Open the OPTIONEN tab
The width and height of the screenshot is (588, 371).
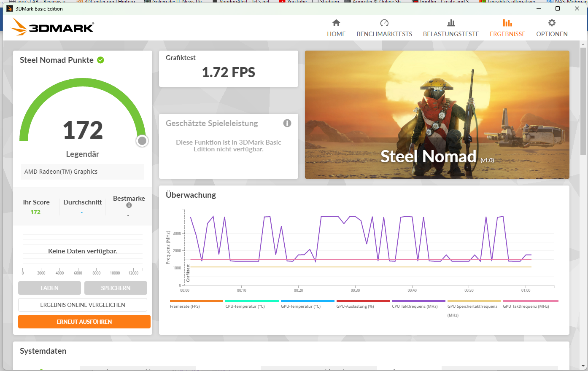pos(552,28)
